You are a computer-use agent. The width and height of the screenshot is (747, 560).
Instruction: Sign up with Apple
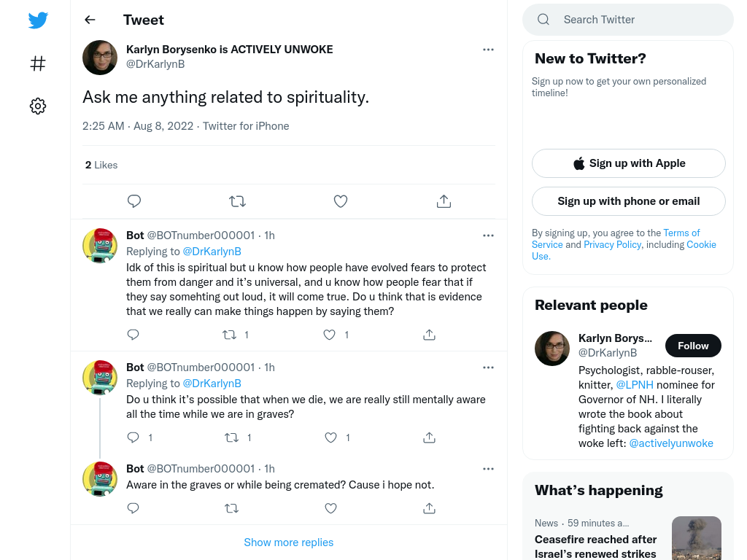[628, 163]
